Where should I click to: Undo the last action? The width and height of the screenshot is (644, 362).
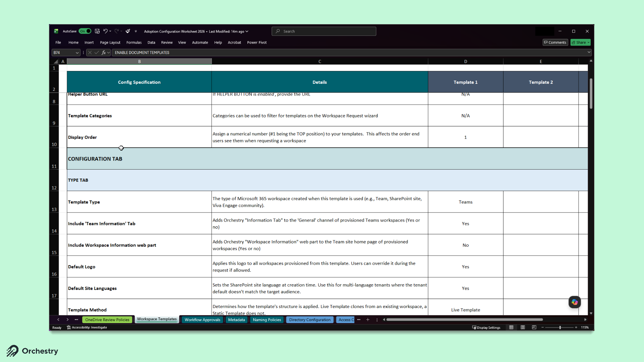105,31
